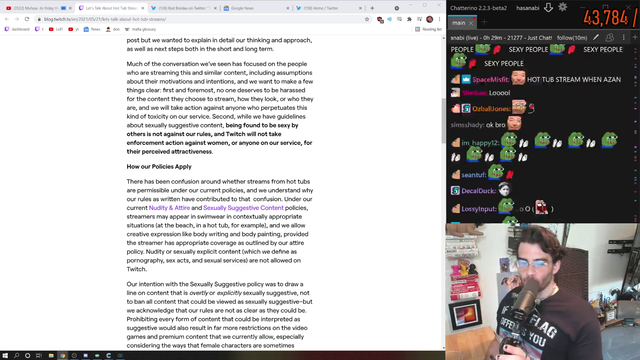Open the chat split three-dot menu
The image size is (640, 360).
coord(623,38)
